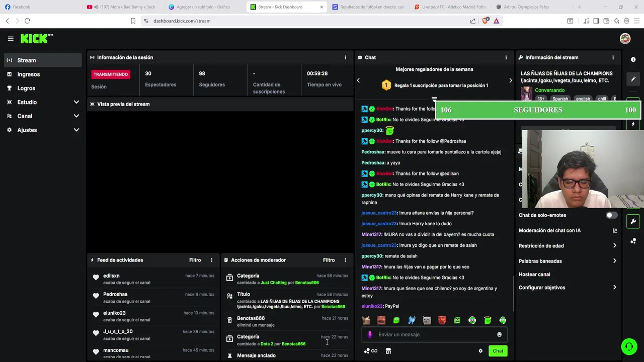
Task: Send message with green Chat button
Action: [x=498, y=351]
